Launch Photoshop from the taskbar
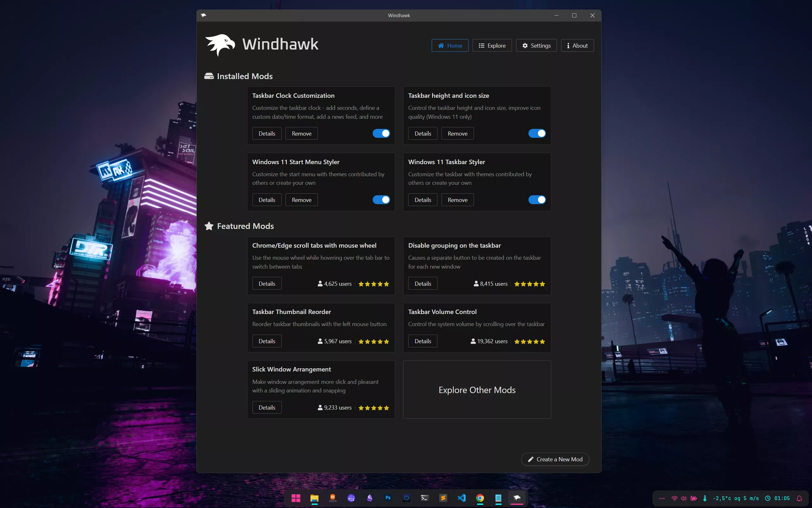Viewport: 812px width, 508px height. [388, 498]
